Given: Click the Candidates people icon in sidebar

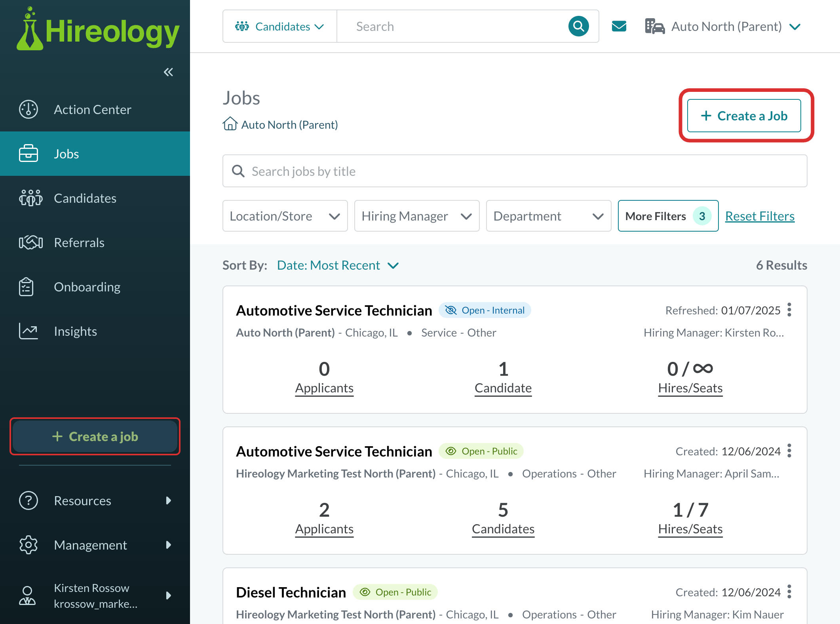Looking at the screenshot, I should tap(30, 198).
